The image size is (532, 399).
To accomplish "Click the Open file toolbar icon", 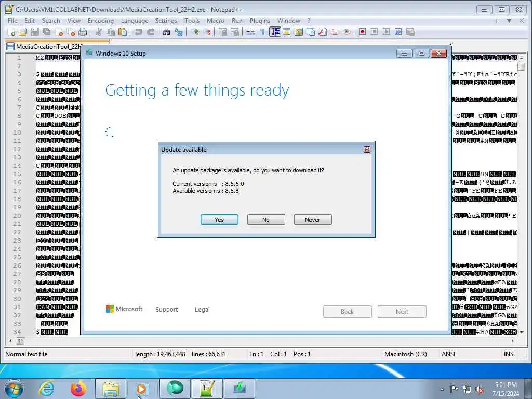I will pyautogui.click(x=23, y=32).
